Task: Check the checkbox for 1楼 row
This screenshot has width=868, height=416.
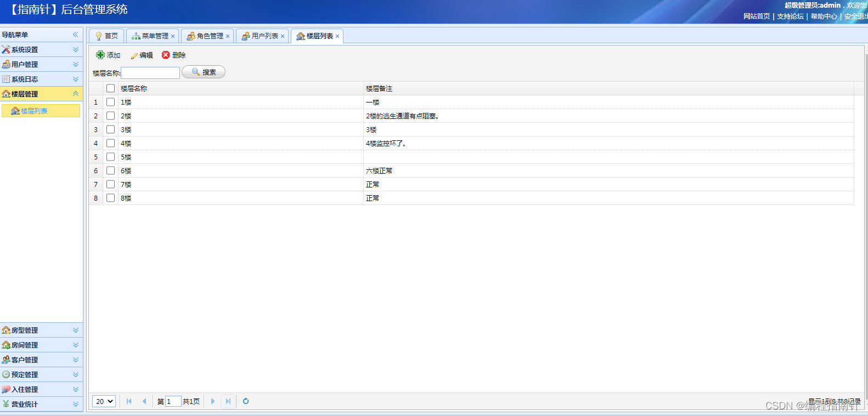Action: coord(110,102)
